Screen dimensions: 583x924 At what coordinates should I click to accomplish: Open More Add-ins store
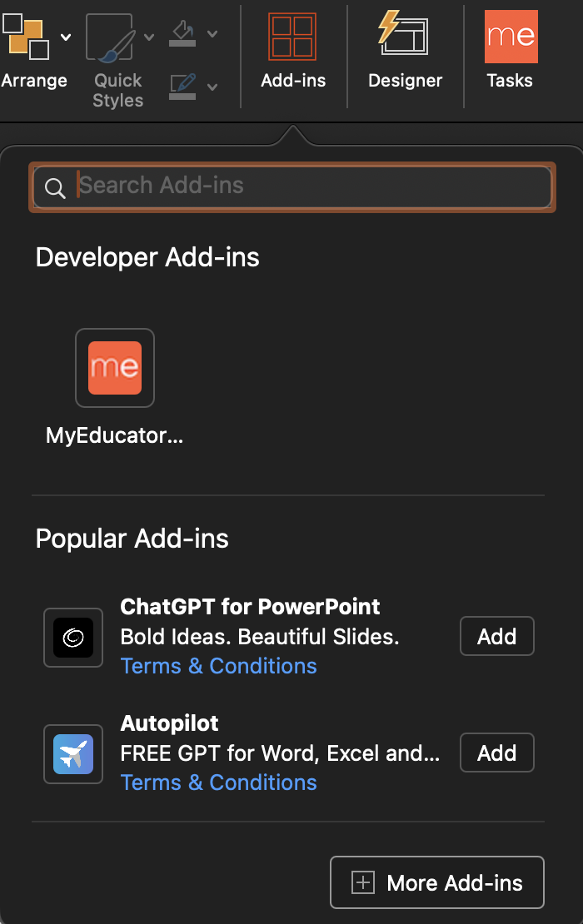436,882
